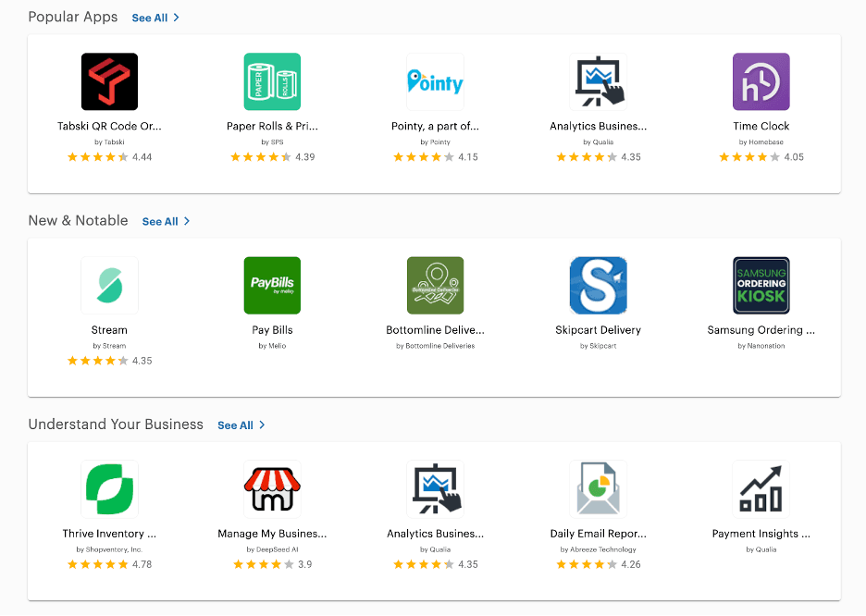See all Understand Your Business apps
Image resolution: width=866 pixels, height=616 pixels.
[x=241, y=425]
